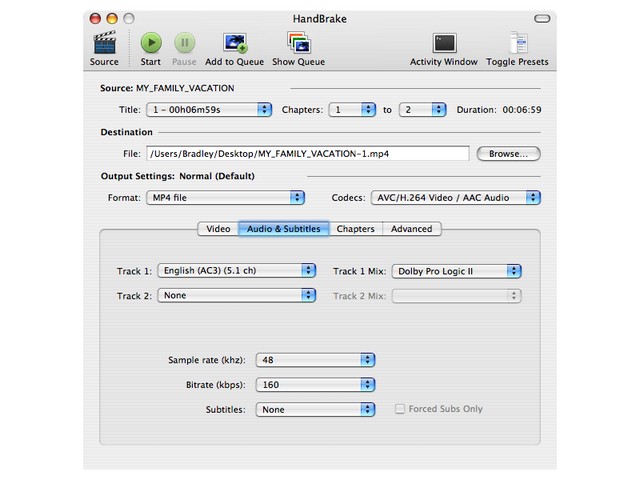640x480 pixels.
Task: Open the Show Queue icon
Action: pos(299,42)
